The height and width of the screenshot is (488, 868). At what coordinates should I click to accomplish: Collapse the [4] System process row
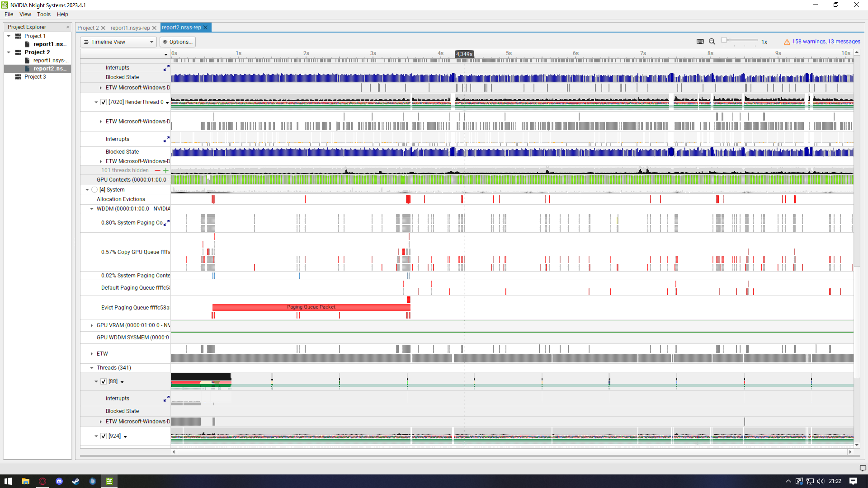[87, 190]
